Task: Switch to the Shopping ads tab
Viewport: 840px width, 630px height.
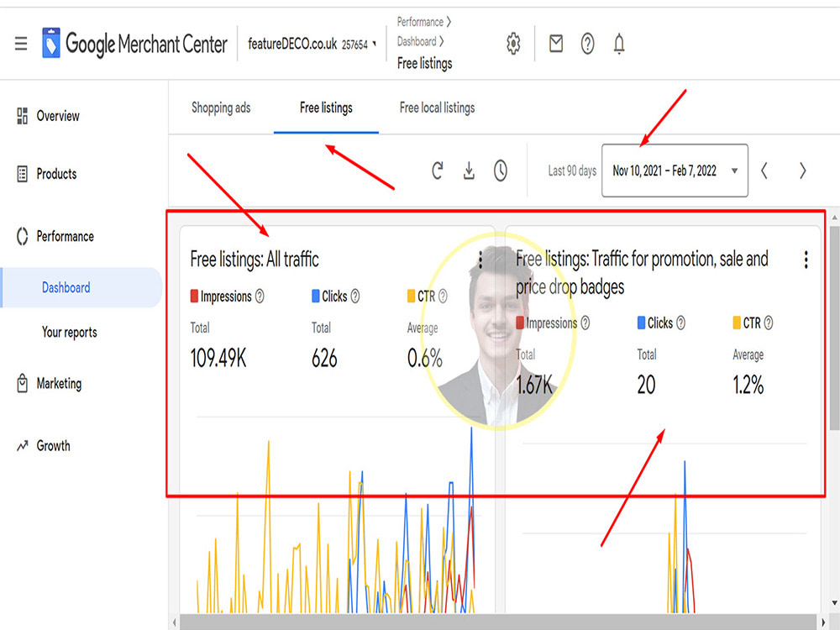Action: point(221,108)
